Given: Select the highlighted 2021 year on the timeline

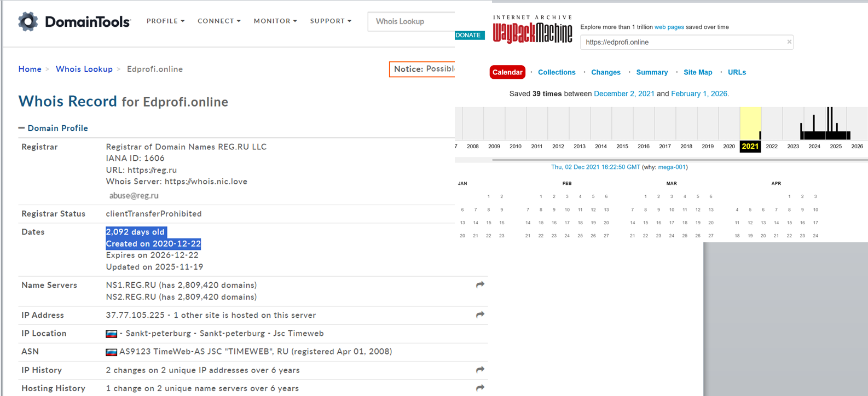Looking at the screenshot, I should point(750,146).
